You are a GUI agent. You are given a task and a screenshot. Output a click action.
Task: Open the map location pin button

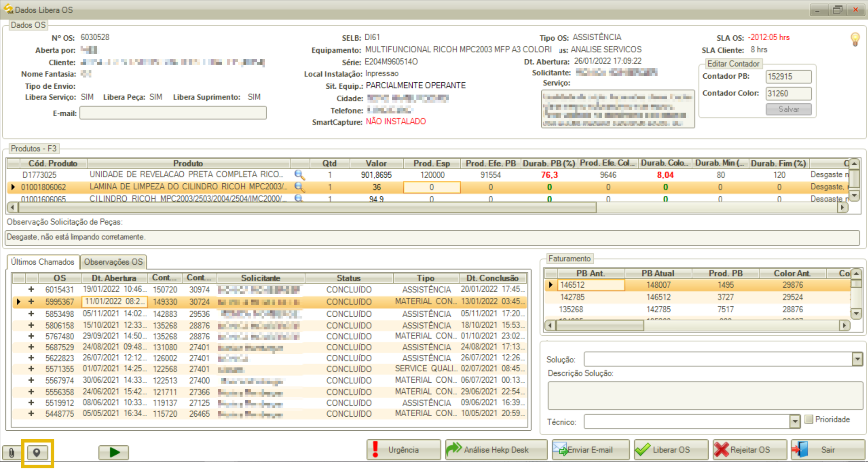click(x=37, y=452)
